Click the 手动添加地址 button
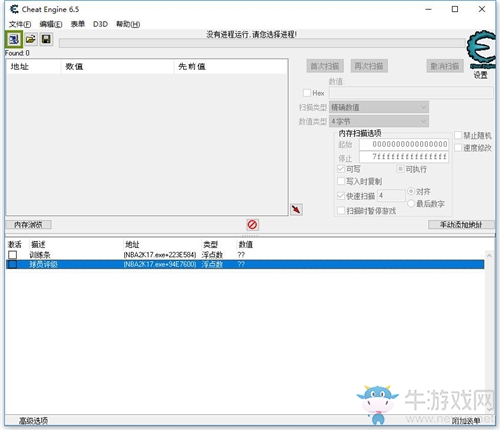The height and width of the screenshot is (430, 500). click(x=461, y=225)
